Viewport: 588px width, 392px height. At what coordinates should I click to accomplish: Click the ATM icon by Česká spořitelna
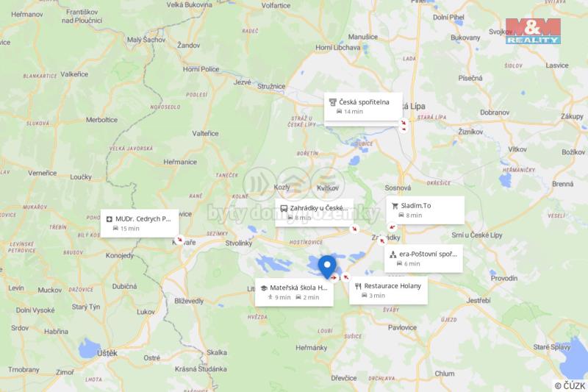333,102
